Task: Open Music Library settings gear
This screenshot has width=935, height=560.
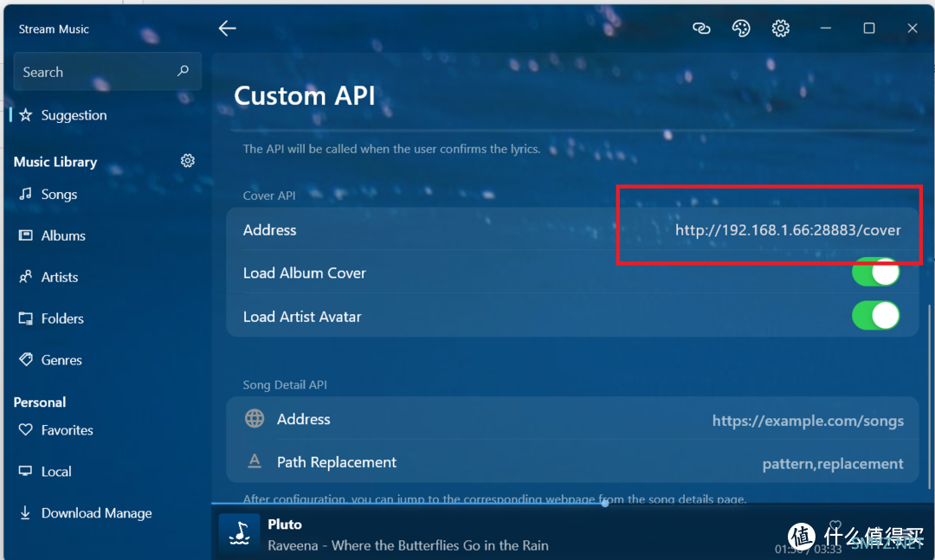Action: 188,160
